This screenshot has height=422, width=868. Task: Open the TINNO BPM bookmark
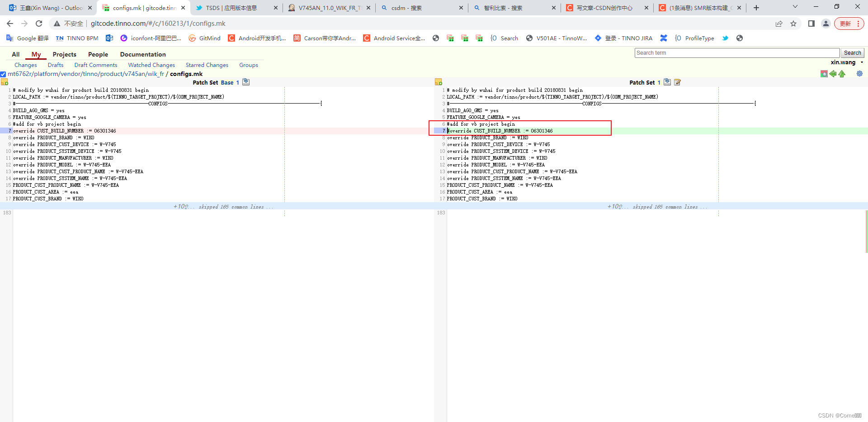tap(77, 38)
